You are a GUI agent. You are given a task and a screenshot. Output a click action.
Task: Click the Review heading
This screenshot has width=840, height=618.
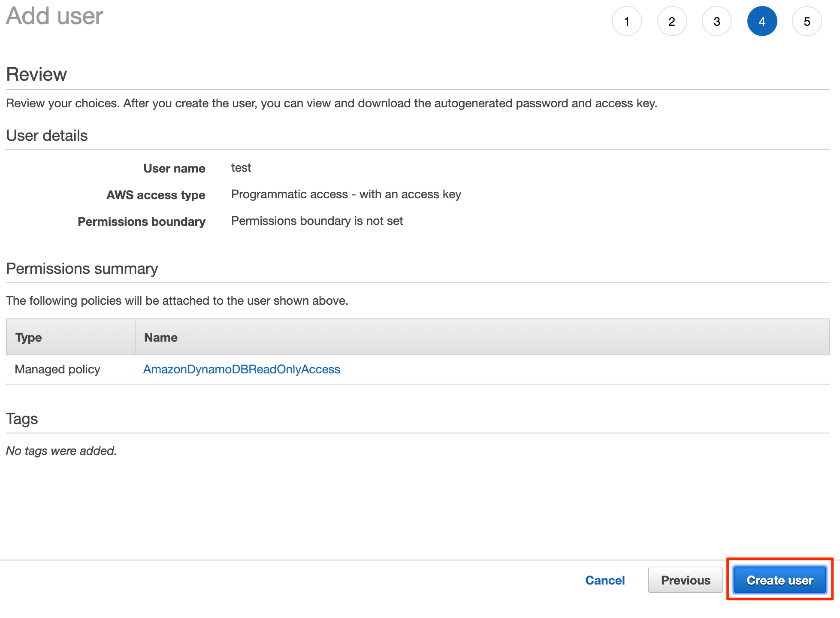click(36, 74)
